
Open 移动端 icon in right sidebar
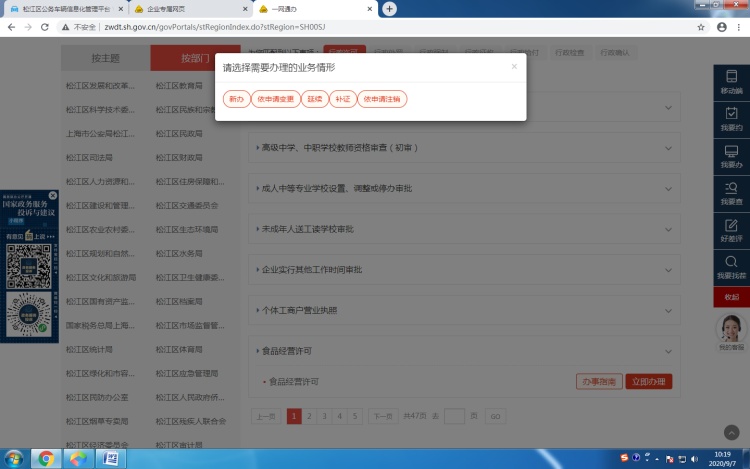(731, 80)
